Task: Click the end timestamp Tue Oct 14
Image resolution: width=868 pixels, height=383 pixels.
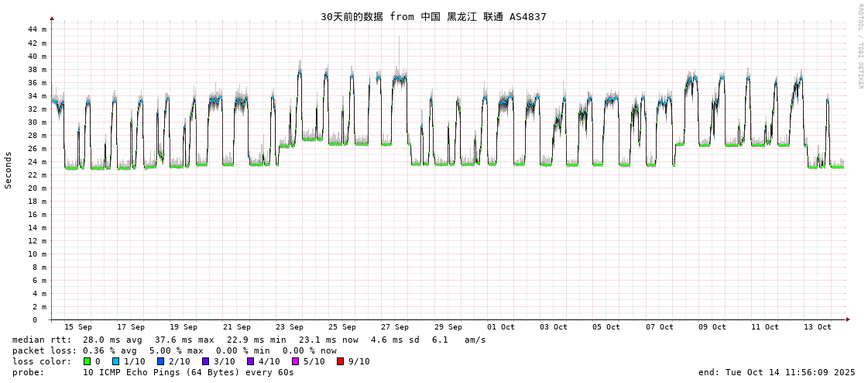Action: pos(777,372)
